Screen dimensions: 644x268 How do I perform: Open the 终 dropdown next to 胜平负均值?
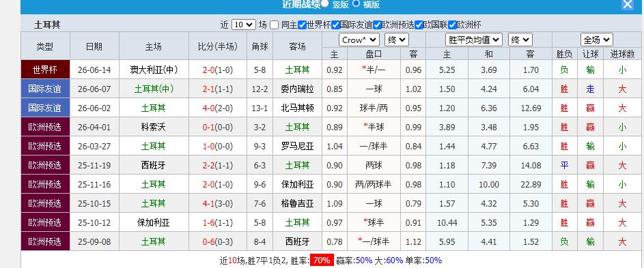coord(520,40)
